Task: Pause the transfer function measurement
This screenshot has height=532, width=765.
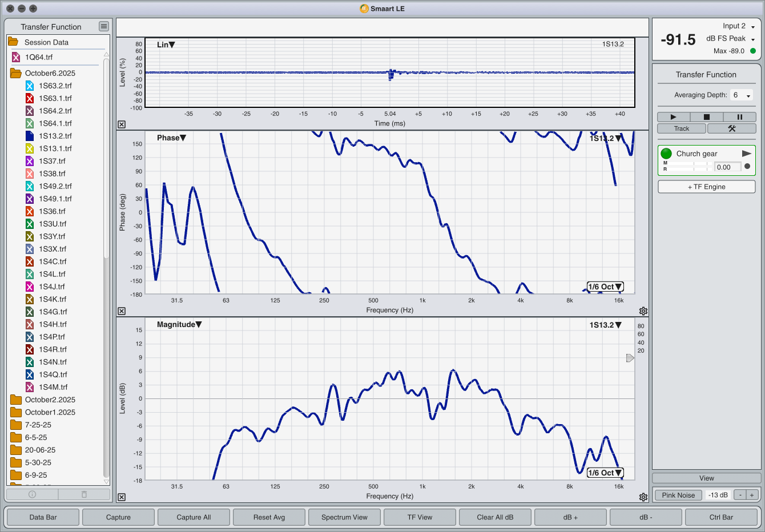Action: [x=739, y=117]
